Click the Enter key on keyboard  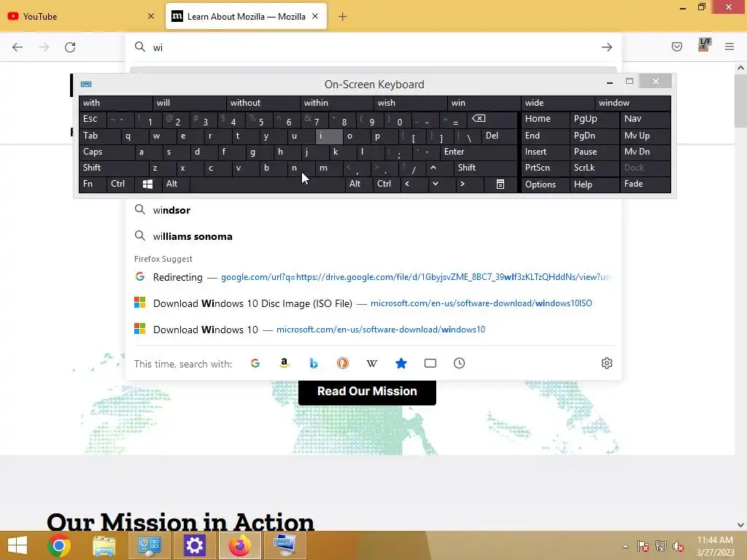(x=479, y=152)
